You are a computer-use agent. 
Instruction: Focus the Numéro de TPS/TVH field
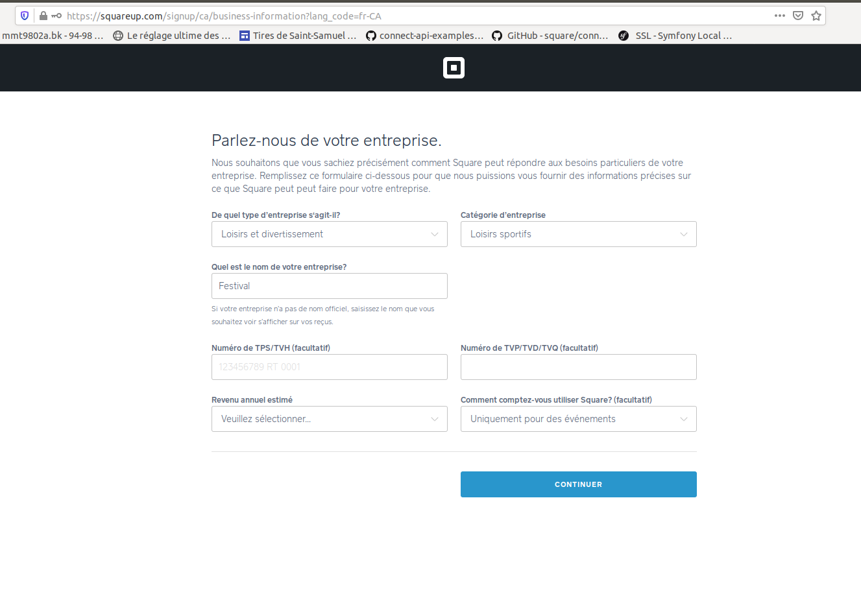point(330,367)
